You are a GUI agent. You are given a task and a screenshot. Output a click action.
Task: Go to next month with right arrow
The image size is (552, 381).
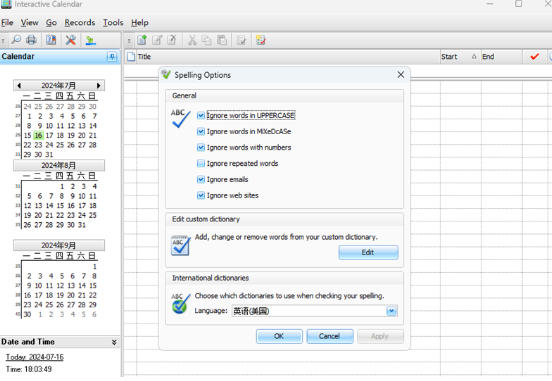pyautogui.click(x=99, y=85)
